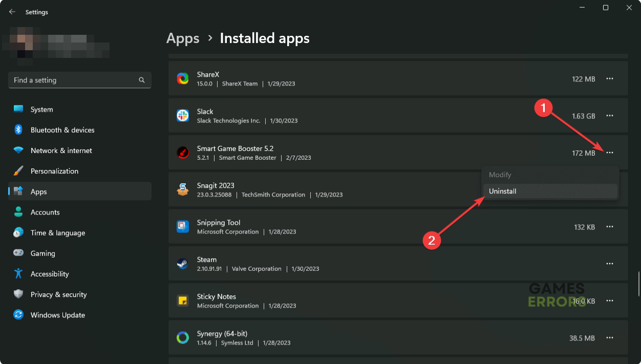Click the ShareX app icon

click(183, 79)
